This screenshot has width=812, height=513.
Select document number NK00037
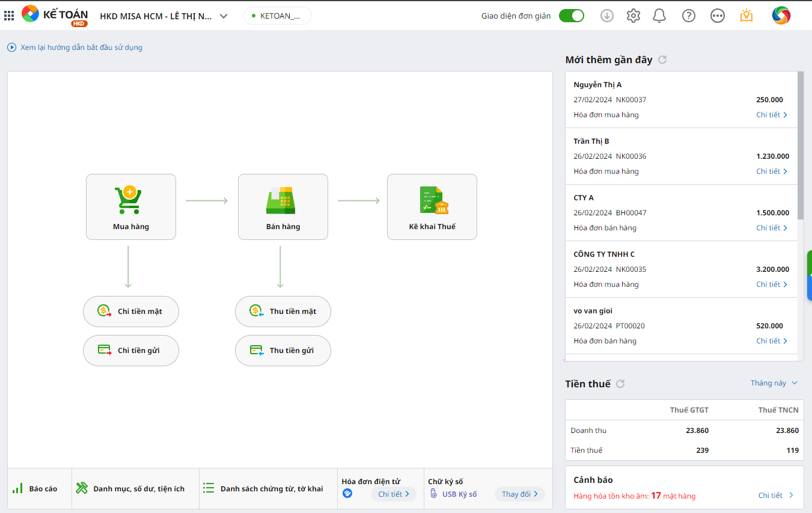point(631,100)
